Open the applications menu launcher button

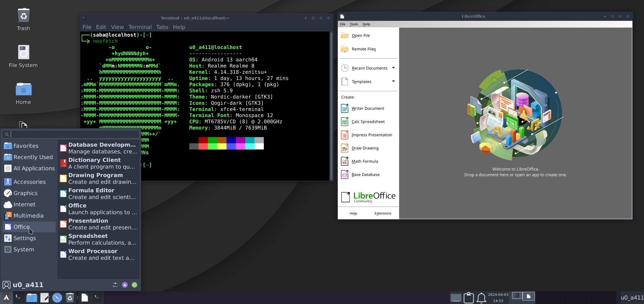6,298
